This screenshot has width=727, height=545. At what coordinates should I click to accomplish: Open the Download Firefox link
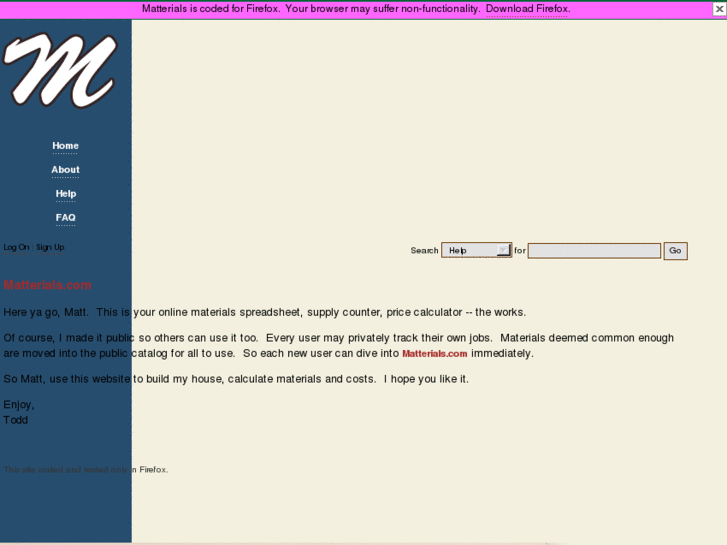click(x=528, y=9)
